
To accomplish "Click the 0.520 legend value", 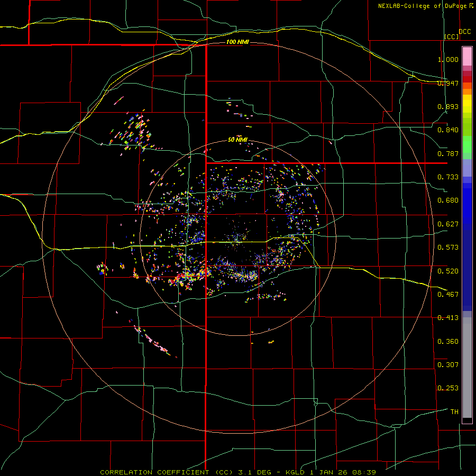I will (448, 271).
